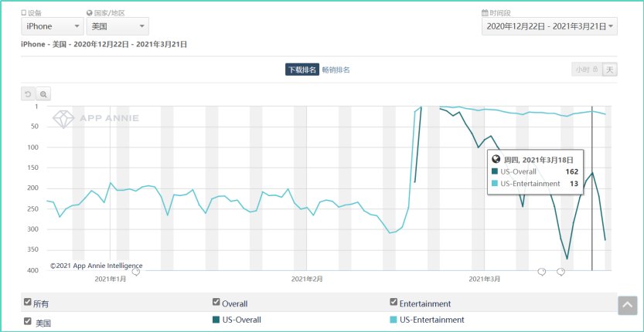
Task: Click the left event bubble of the March pair
Action: point(541,272)
